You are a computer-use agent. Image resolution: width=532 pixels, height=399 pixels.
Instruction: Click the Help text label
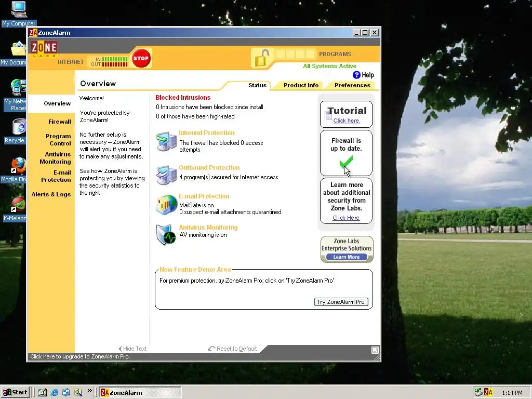coord(368,75)
